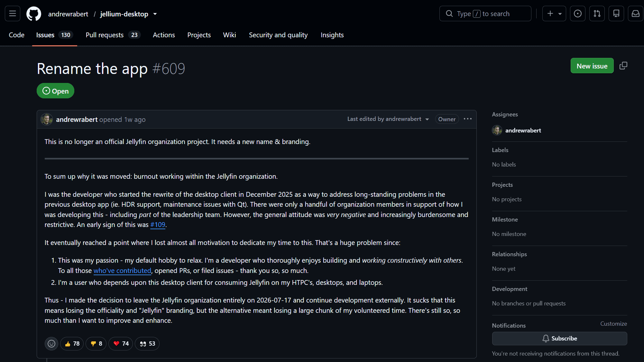
Task: Click the No projects text in sidebar
Action: [507, 199]
